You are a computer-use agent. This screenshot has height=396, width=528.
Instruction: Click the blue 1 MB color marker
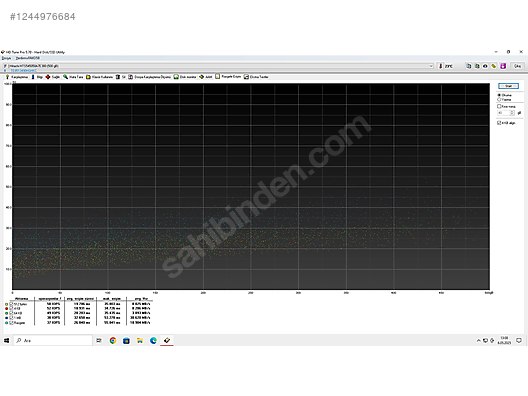pos(6,318)
